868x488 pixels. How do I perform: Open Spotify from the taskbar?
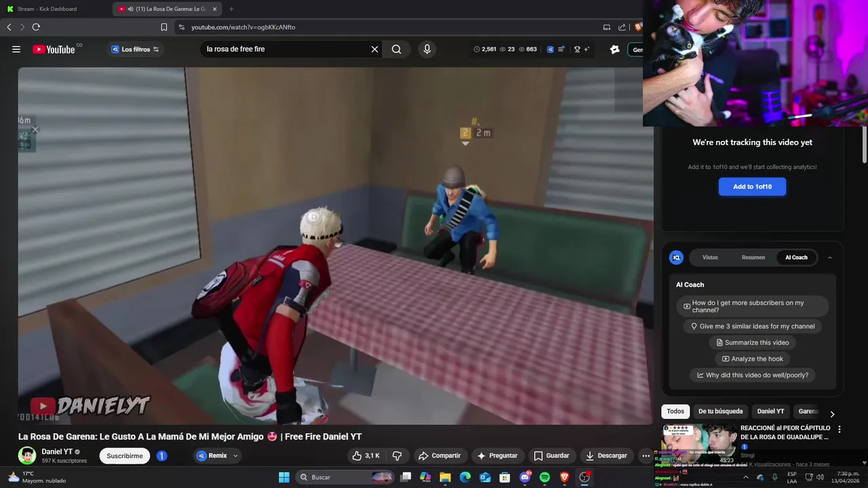(545, 477)
